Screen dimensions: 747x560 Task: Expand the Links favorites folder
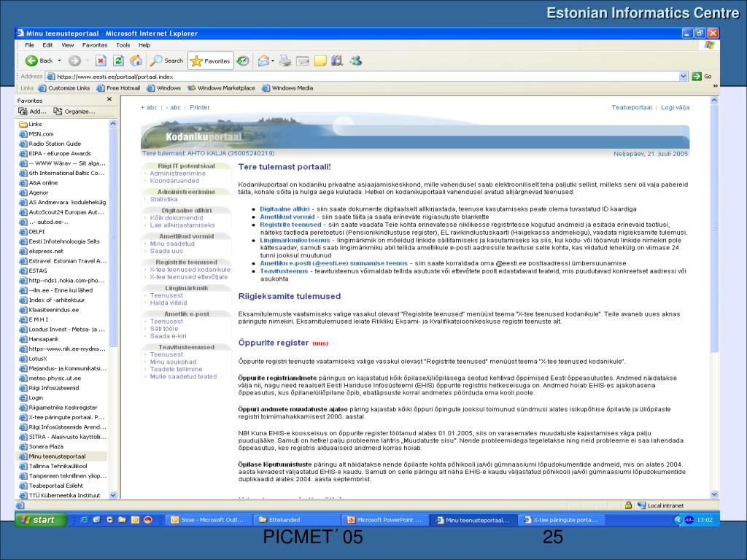click(35, 124)
